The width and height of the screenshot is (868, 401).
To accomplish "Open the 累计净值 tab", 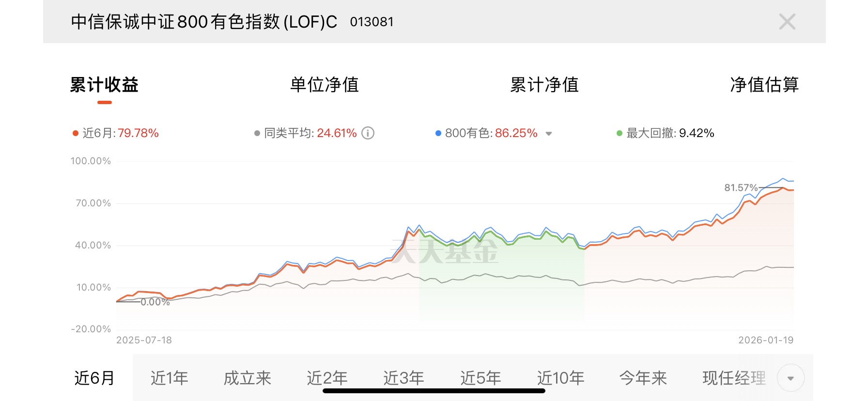I will (544, 85).
